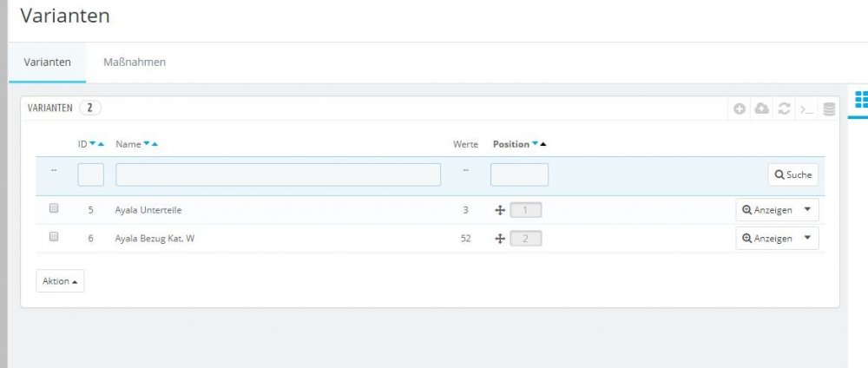Click the row name Ayala Unterteile
The width and height of the screenshot is (868, 368).
pos(148,210)
